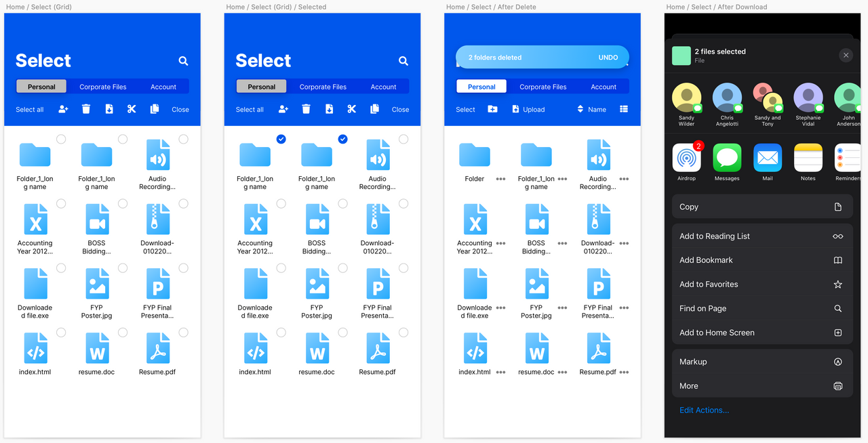Select the Audio Recording file checkbox
The height and width of the screenshot is (443, 868).
(183, 139)
